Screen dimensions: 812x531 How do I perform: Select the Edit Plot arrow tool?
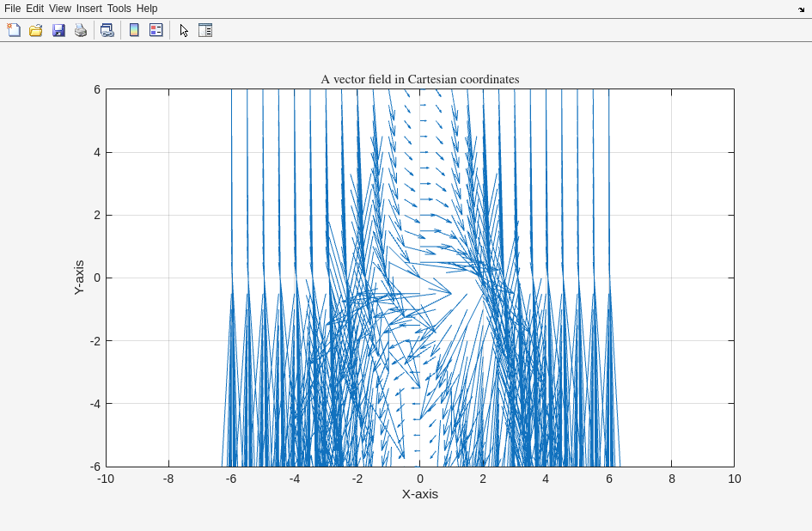[184, 30]
